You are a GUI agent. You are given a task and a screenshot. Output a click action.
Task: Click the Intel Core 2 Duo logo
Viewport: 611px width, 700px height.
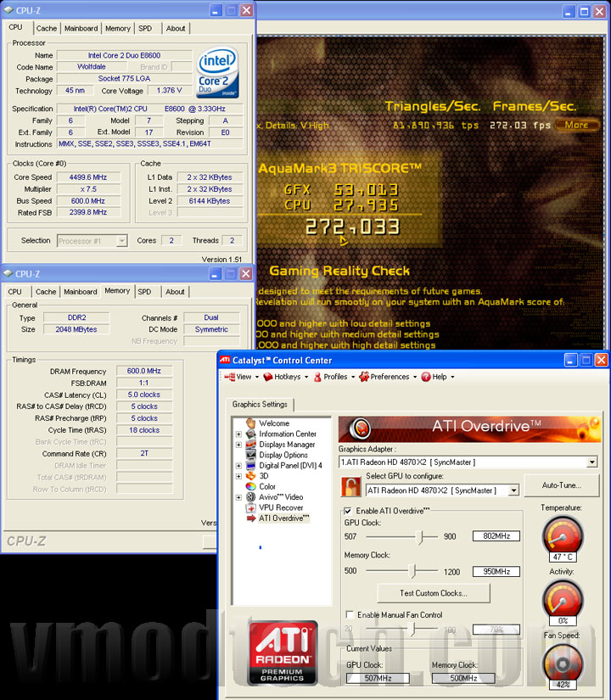217,73
